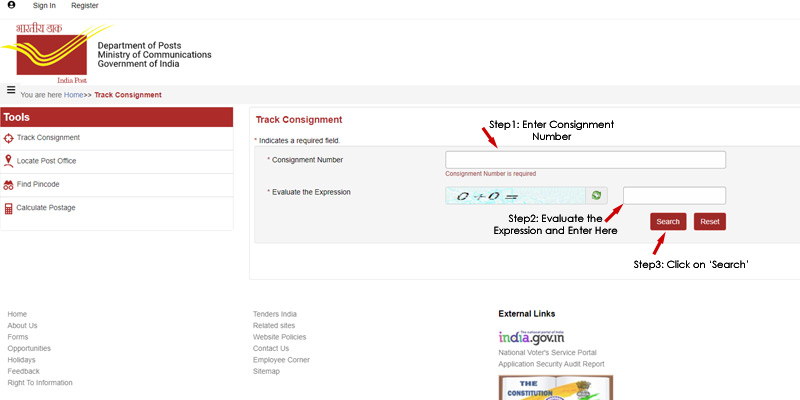Open Sitemap footer link
This screenshot has height=400, width=800.
tap(266, 371)
